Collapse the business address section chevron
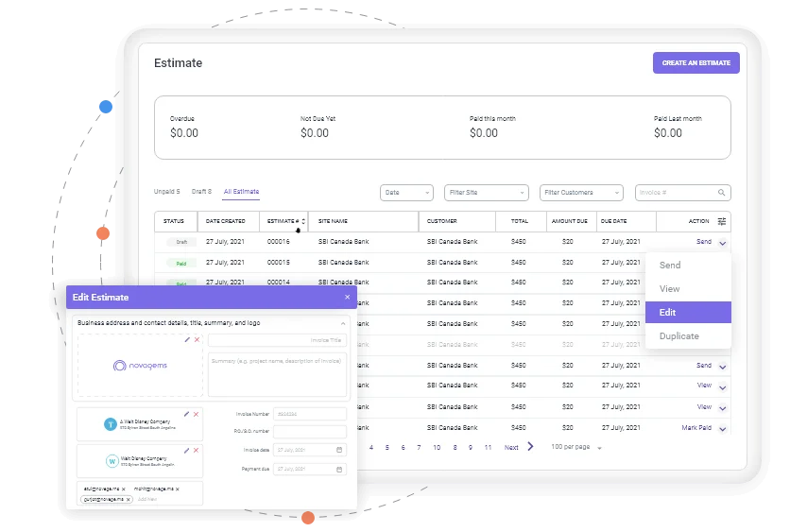Screen dimensions: 790x532 [347, 322]
